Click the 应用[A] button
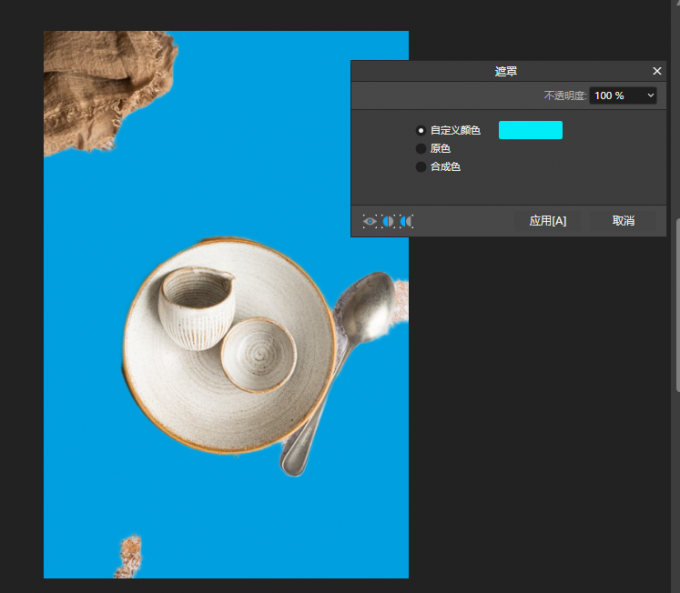This screenshot has width=680, height=593. point(547,221)
